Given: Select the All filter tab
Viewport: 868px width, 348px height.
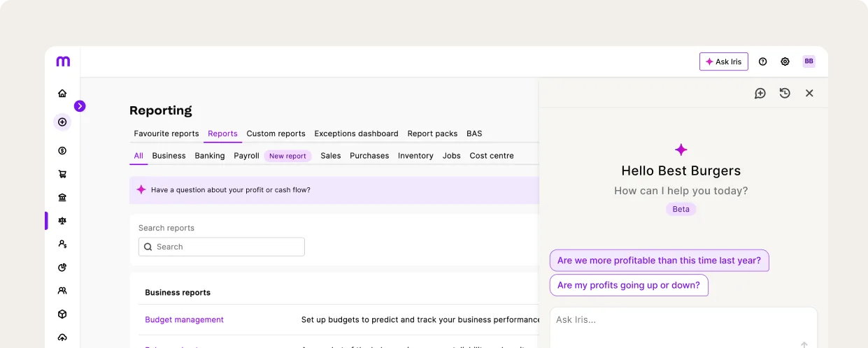Looking at the screenshot, I should tap(138, 156).
